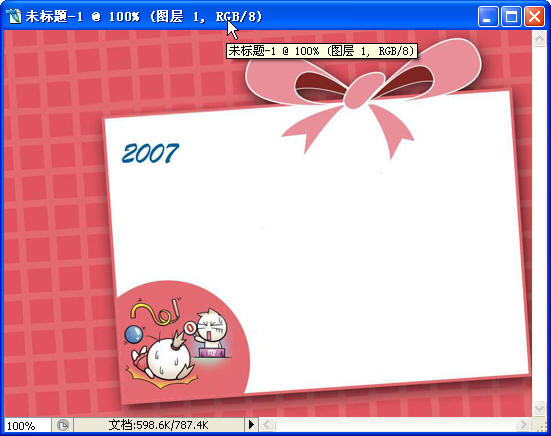Click the status bar icon beside zoom field

pos(63,425)
